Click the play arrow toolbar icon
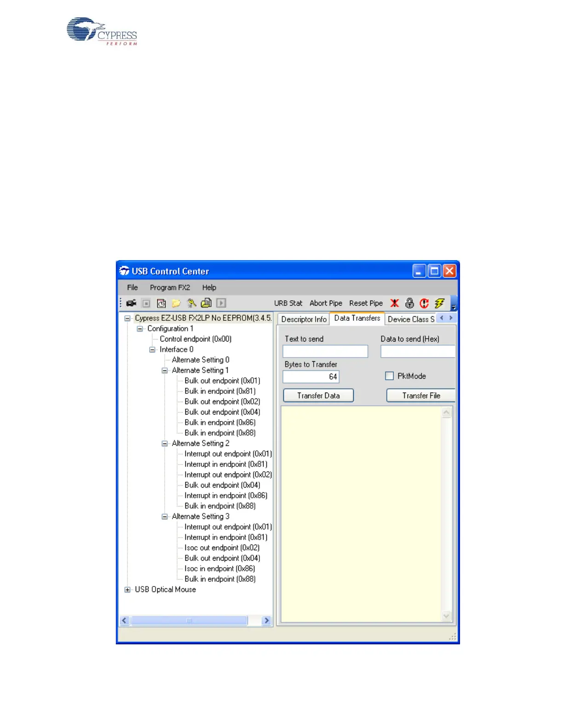Image resolution: width=563 pixels, height=728 pixels. [x=221, y=303]
